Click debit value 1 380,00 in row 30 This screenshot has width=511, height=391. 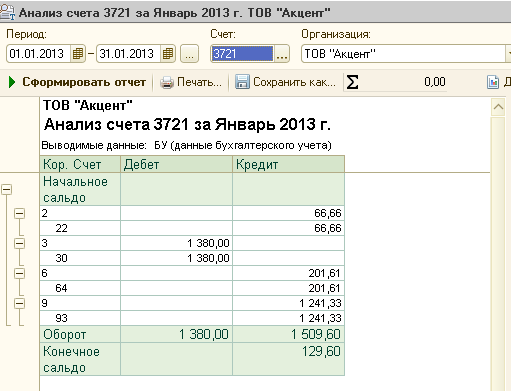point(176,258)
